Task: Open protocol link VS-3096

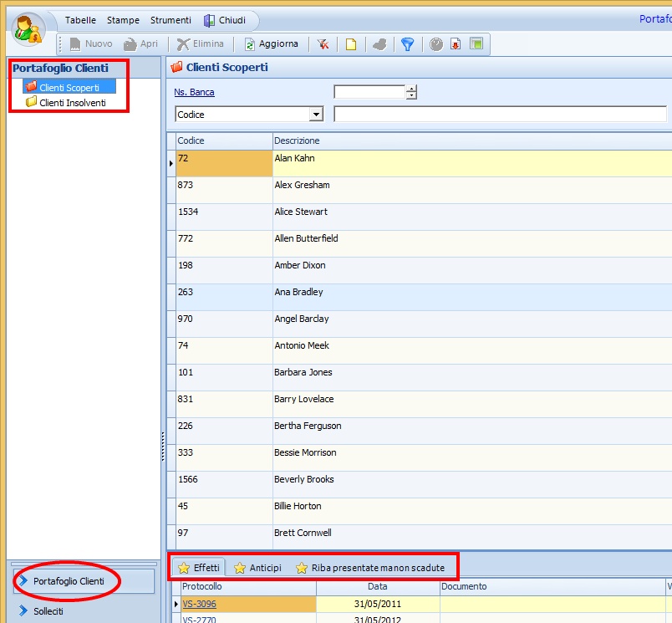Action: [x=200, y=604]
